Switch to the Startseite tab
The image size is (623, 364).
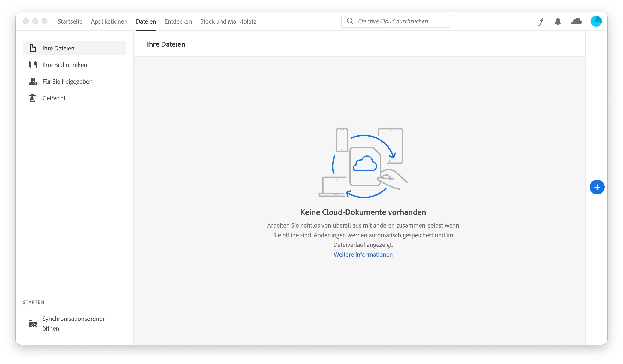70,21
